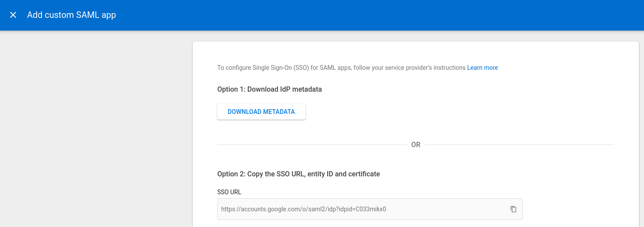Click the 'SSO URL' field label
644x227 pixels.
[229, 192]
